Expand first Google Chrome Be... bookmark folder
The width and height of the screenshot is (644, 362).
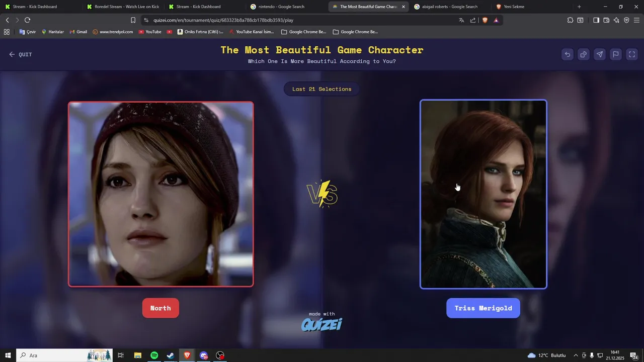pyautogui.click(x=304, y=32)
